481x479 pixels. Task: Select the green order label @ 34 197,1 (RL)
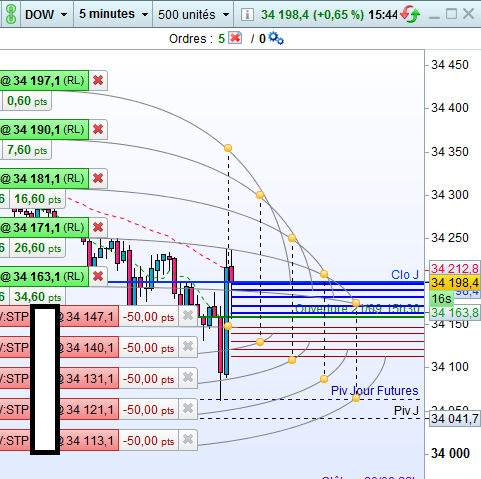(x=44, y=80)
